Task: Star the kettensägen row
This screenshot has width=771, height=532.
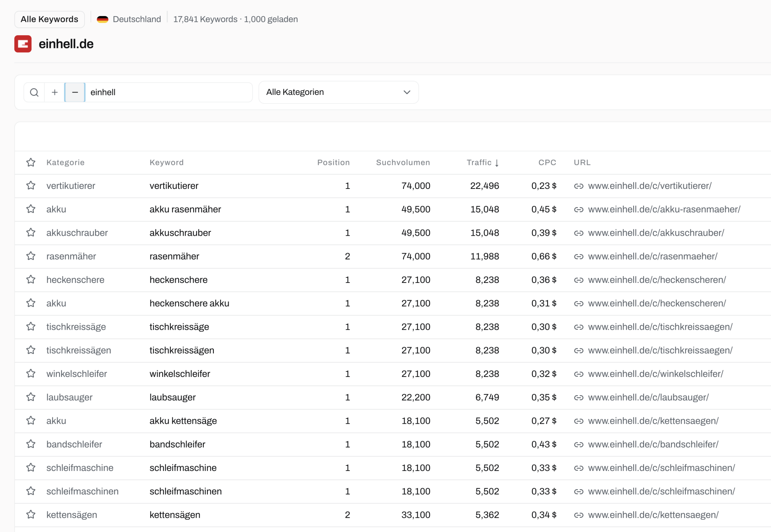Action: [x=31, y=514]
